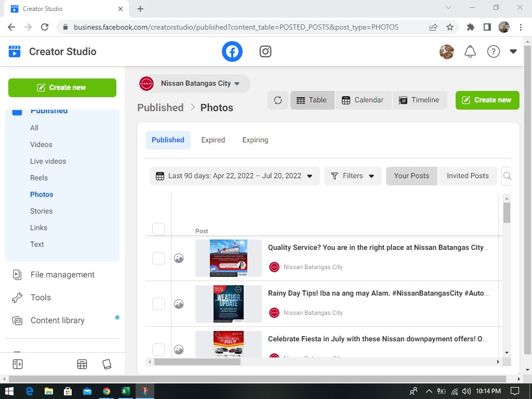Image resolution: width=532 pixels, height=399 pixels.
Task: Switch to the Facebook platform icon
Action: pyautogui.click(x=232, y=51)
